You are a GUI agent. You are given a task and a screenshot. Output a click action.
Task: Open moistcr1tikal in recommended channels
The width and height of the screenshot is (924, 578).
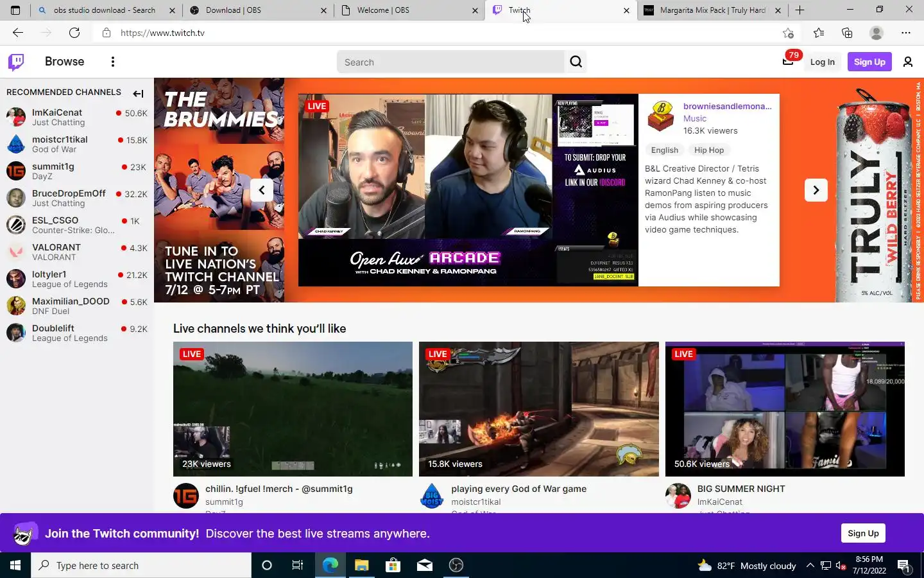point(77,144)
